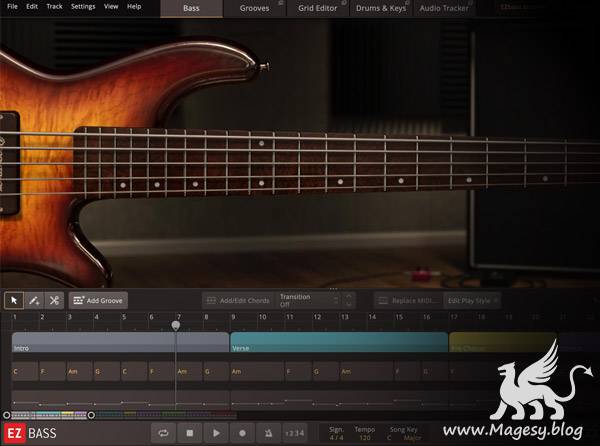600x446 pixels.
Task: Arm recording with the record button
Action: click(x=242, y=433)
